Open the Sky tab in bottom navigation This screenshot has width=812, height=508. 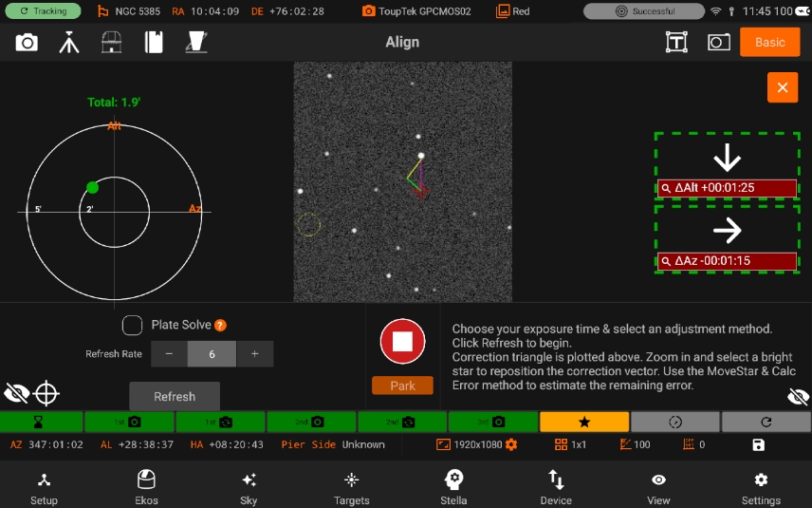click(249, 488)
